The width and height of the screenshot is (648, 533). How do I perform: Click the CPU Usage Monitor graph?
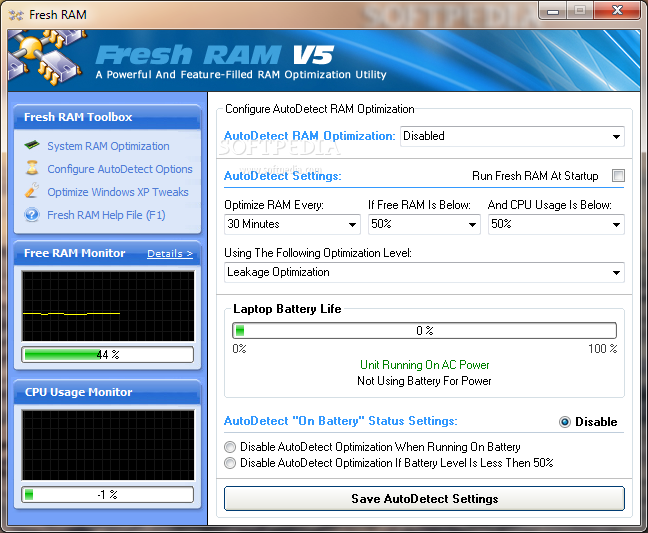coord(108,445)
